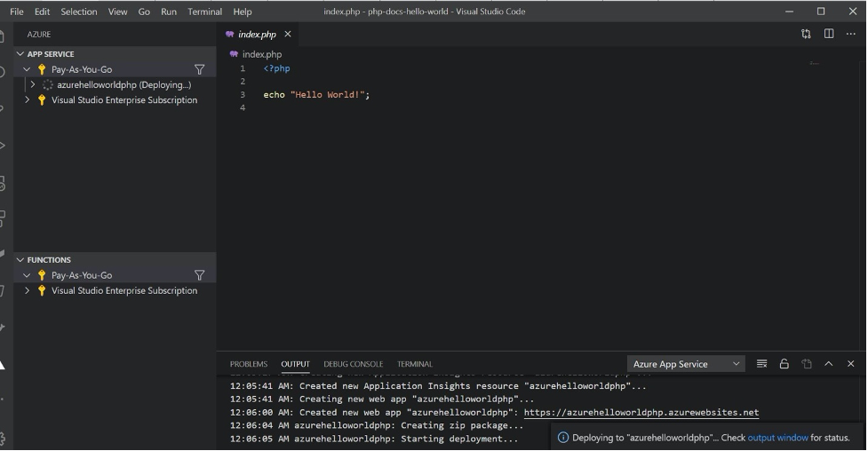The height and width of the screenshot is (451, 868).
Task: Click the Open Log Output File icon
Action: (x=807, y=364)
